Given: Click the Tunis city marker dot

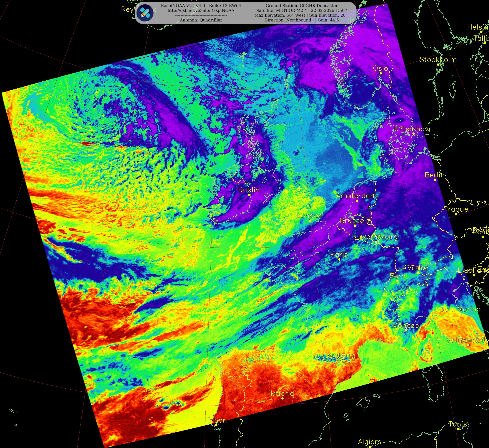Looking at the screenshot, I should pyautogui.click(x=458, y=429).
